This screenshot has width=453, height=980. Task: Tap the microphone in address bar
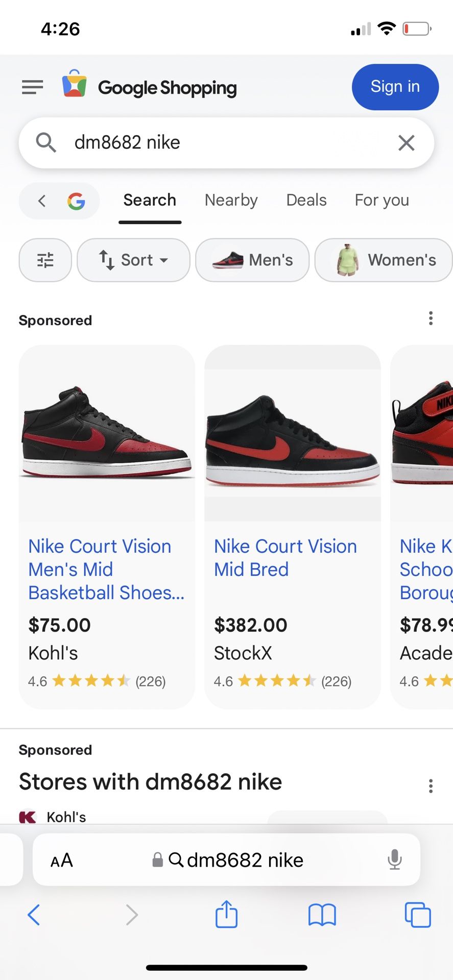(394, 860)
